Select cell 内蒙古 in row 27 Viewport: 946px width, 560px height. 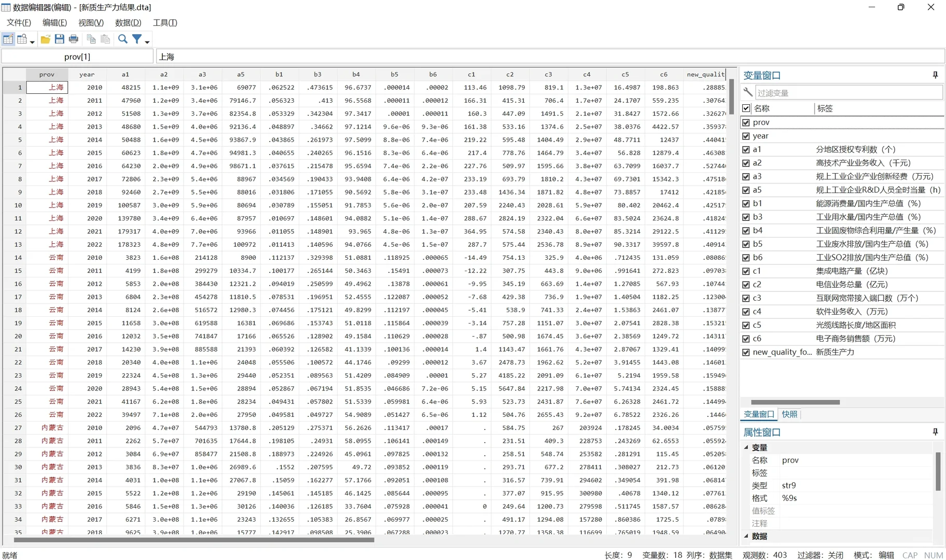coord(47,428)
